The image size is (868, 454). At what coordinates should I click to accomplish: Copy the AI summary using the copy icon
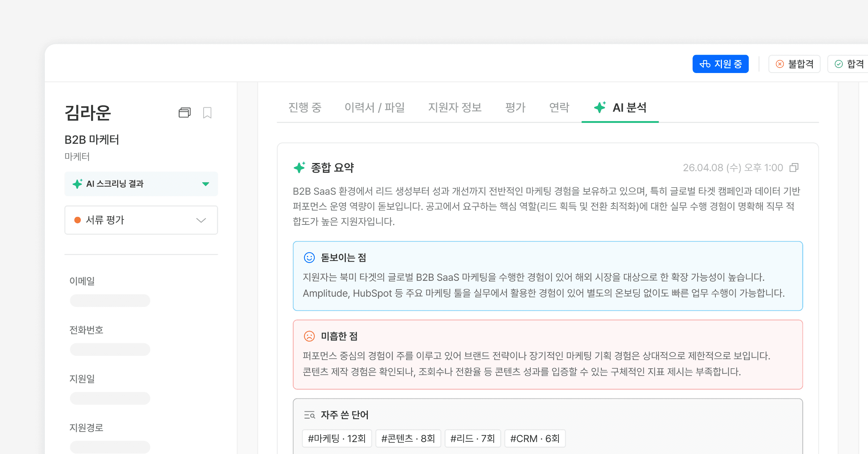tap(794, 168)
